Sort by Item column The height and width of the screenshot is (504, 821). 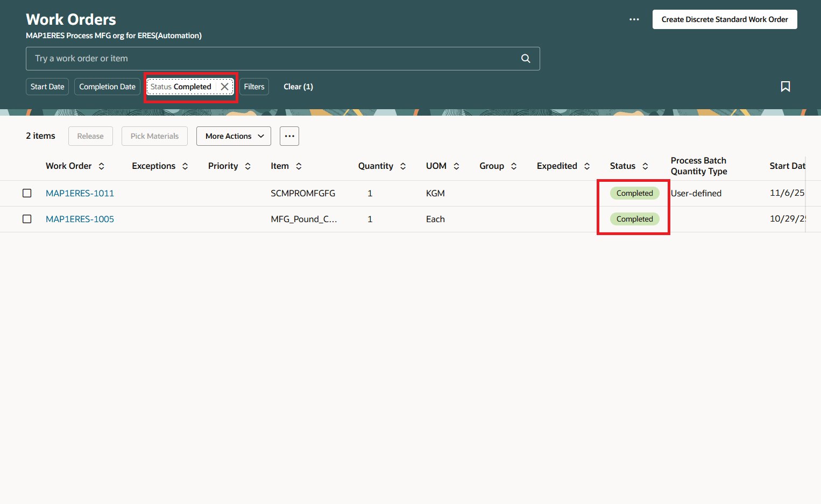point(299,166)
